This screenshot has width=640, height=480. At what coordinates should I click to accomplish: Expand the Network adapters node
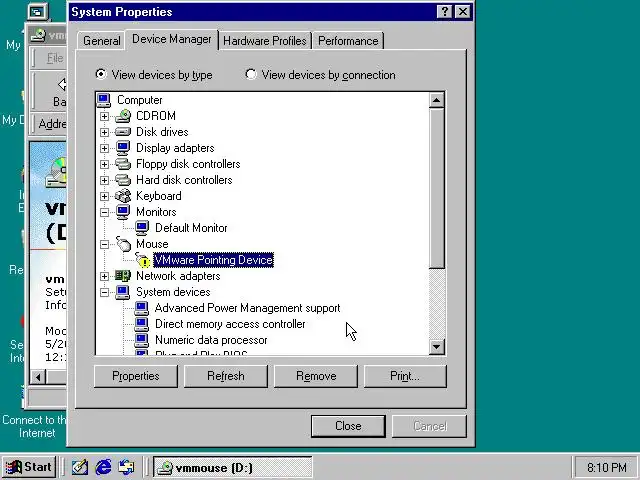coord(104,276)
